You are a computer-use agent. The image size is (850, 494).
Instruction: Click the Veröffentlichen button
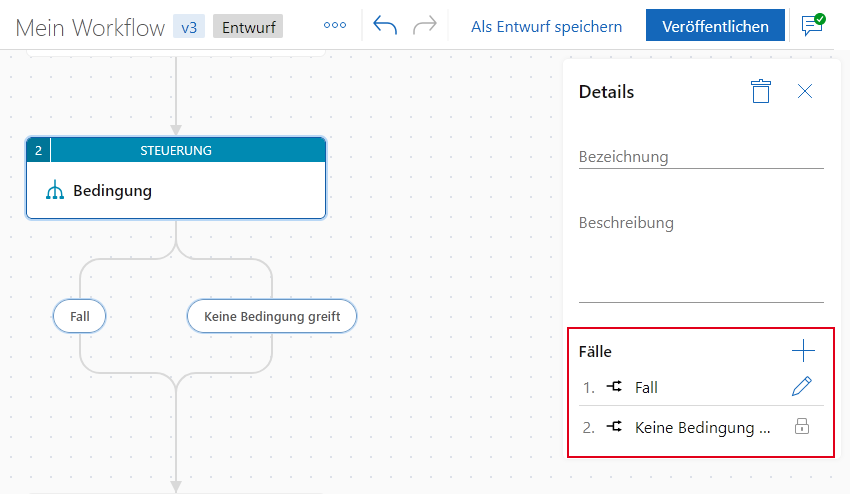point(715,26)
